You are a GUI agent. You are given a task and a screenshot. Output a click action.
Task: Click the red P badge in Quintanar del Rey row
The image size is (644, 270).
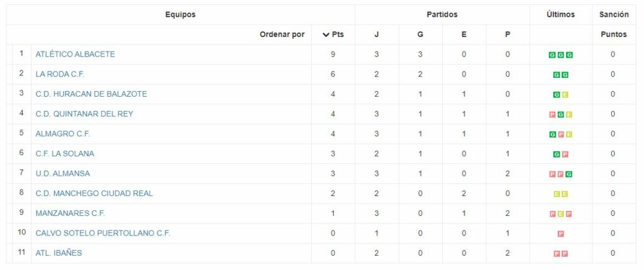point(552,114)
